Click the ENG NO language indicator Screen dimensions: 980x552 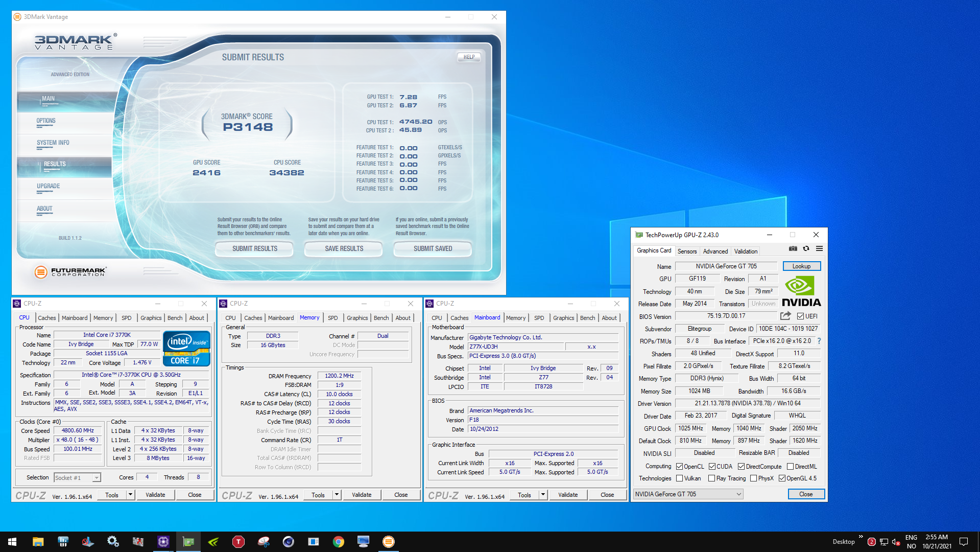tap(911, 542)
